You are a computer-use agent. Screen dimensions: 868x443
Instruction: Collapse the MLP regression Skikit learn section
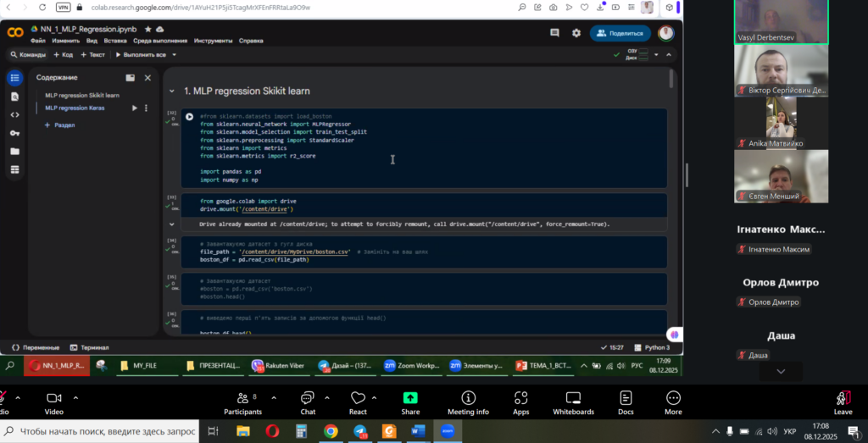pos(172,91)
